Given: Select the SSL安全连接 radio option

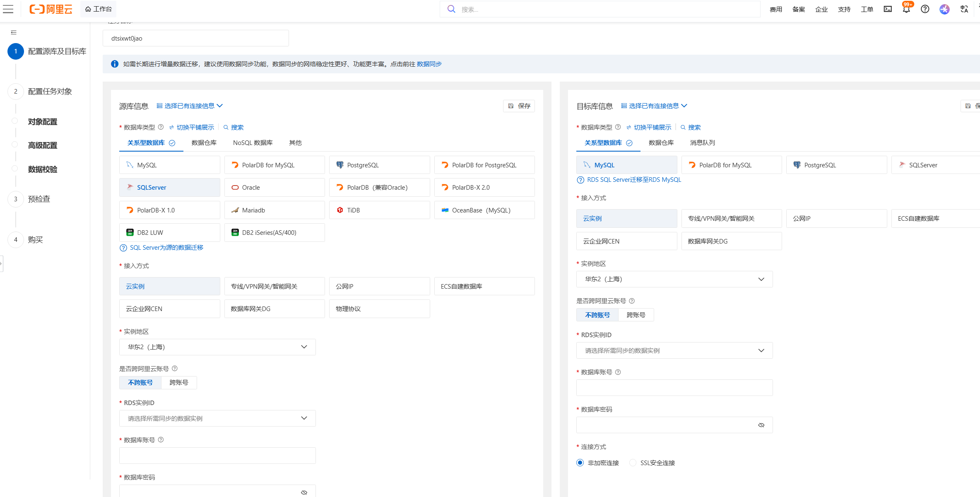Looking at the screenshot, I should 633,463.
